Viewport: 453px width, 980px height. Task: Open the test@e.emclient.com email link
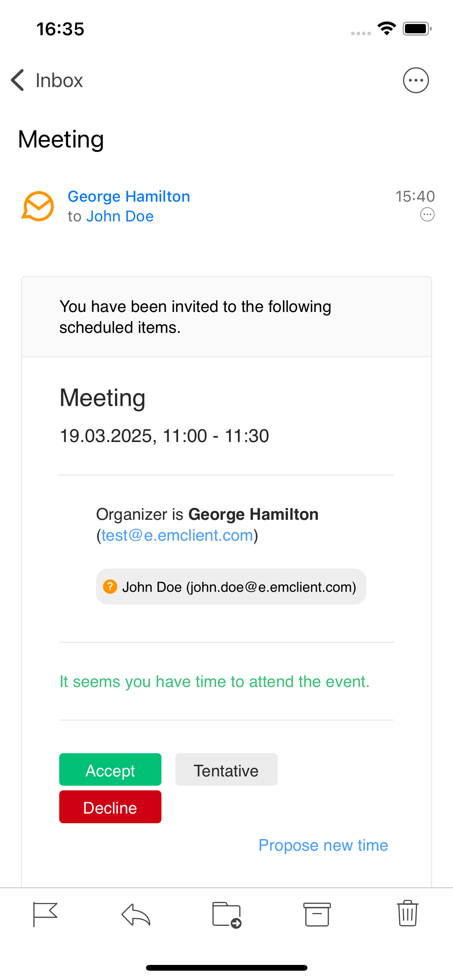(177, 535)
